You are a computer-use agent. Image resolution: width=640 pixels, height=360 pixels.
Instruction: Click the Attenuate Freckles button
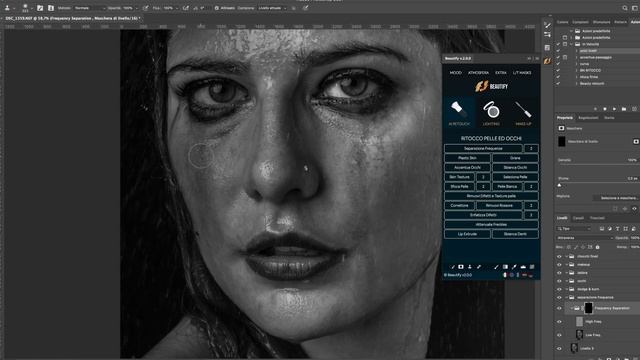click(x=491, y=224)
